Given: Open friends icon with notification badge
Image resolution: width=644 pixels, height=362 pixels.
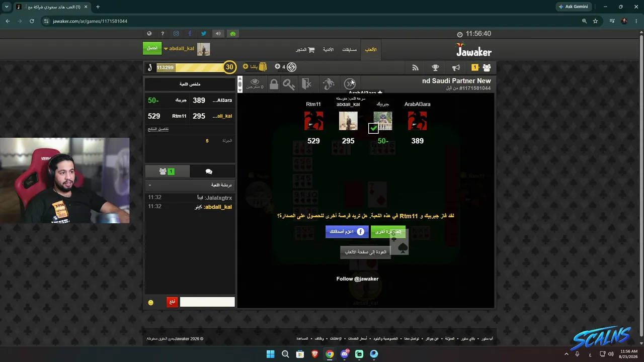Looking at the screenshot, I should 481,67.
